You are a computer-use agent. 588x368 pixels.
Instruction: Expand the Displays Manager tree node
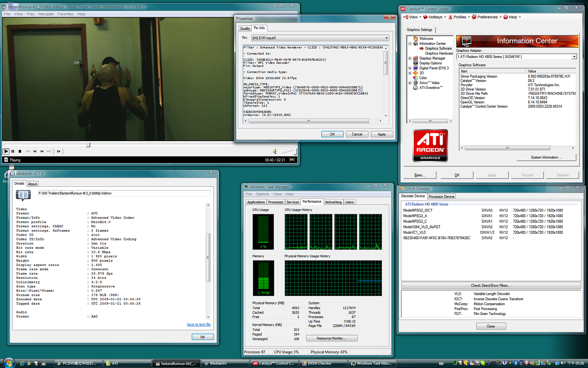(x=410, y=58)
